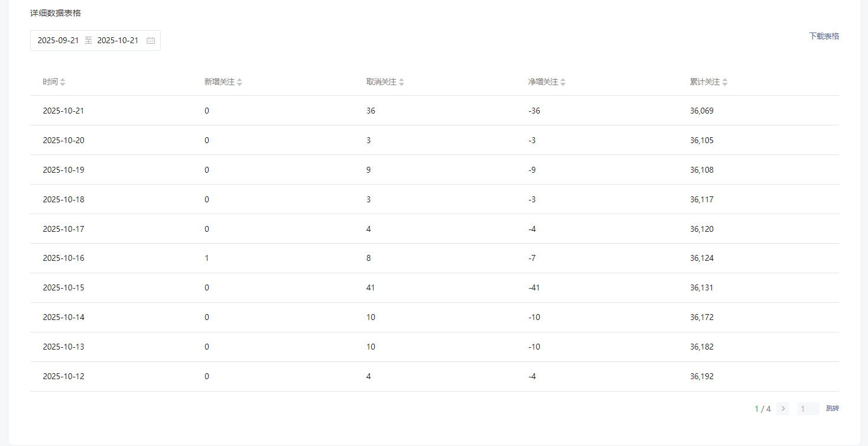The height and width of the screenshot is (446, 868).
Task: Sort table by 时间 column sort icon
Action: point(63,82)
